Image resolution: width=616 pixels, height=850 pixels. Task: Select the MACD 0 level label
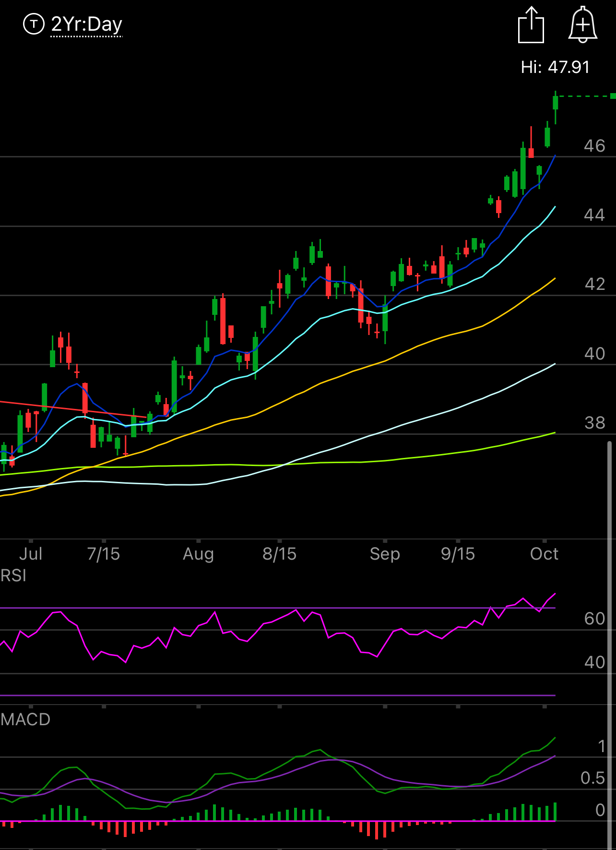point(600,810)
